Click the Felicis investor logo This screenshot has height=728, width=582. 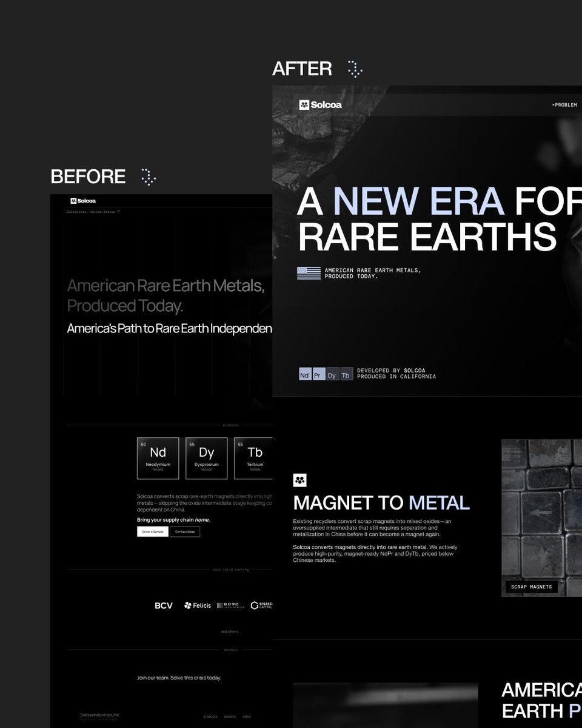[198, 605]
